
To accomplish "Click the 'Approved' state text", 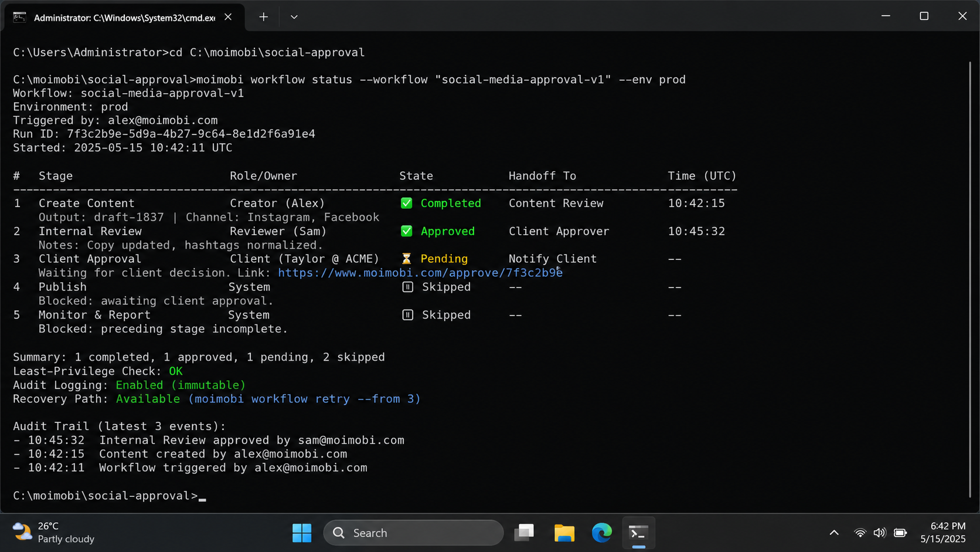I will point(448,231).
